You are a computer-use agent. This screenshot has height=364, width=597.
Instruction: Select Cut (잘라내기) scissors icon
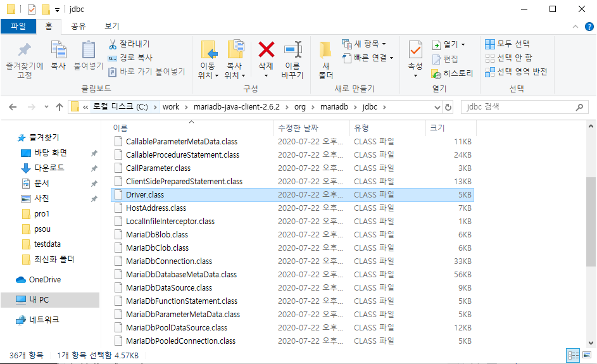[113, 44]
